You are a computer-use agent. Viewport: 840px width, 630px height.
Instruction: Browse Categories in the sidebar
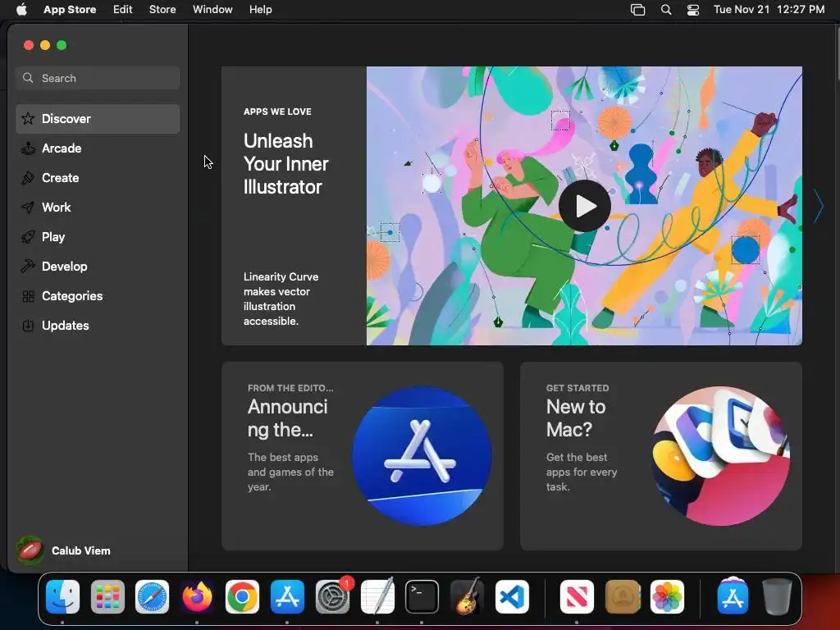[98, 295]
